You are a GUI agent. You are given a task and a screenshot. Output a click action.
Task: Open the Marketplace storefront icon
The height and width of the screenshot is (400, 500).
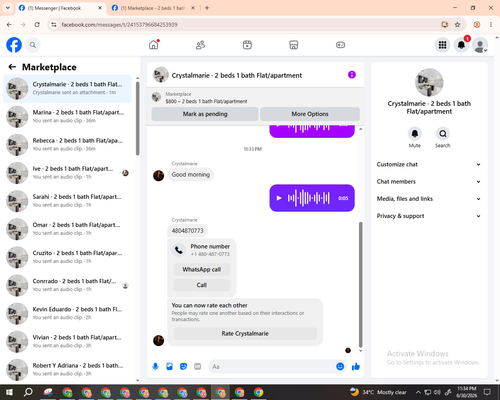click(x=293, y=45)
